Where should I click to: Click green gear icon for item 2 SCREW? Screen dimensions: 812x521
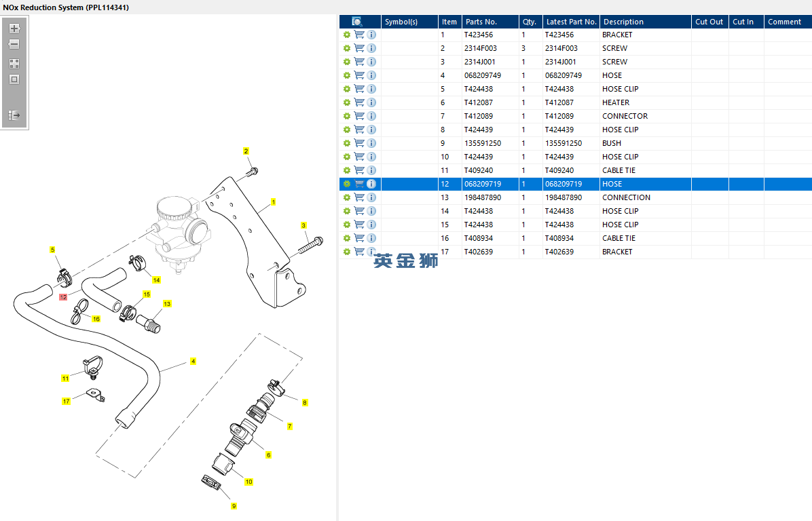[x=347, y=48]
